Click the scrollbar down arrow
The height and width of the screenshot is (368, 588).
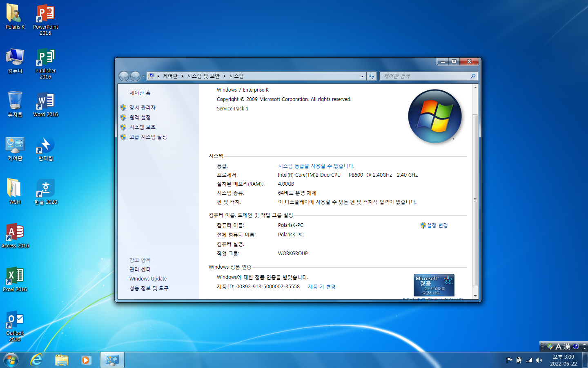475,296
